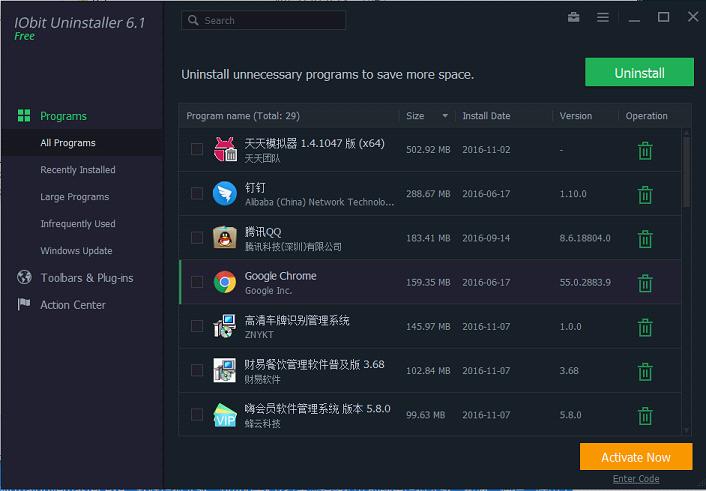Click trash icon for 腾讯QQ row
The height and width of the screenshot is (491, 706).
[645, 239]
